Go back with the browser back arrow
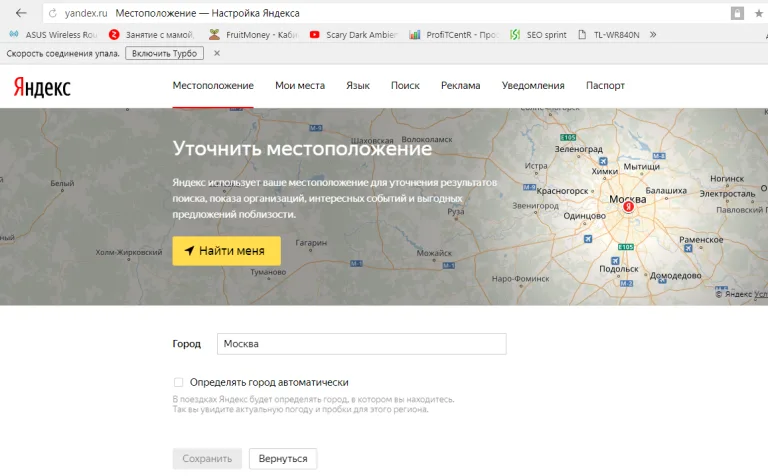Image resolution: width=768 pixels, height=476 pixels. coord(21,13)
